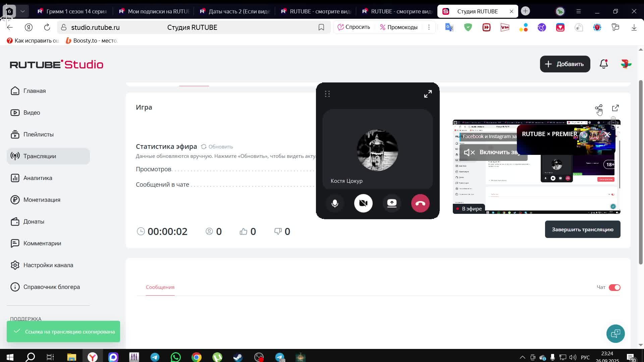Image resolution: width=644 pixels, height=362 pixels.
Task: Click the red hang-up call button
Action: click(x=420, y=203)
